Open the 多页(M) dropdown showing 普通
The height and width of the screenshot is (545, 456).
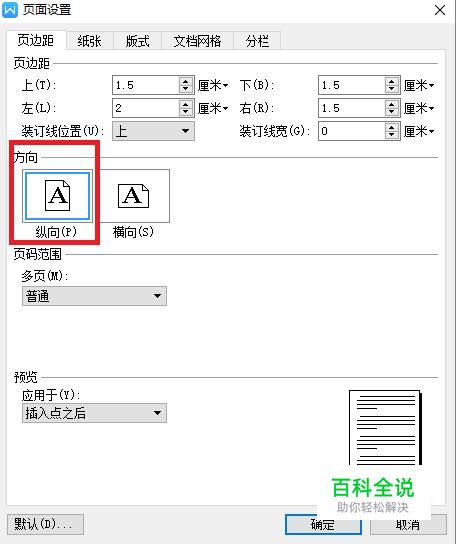tap(94, 296)
